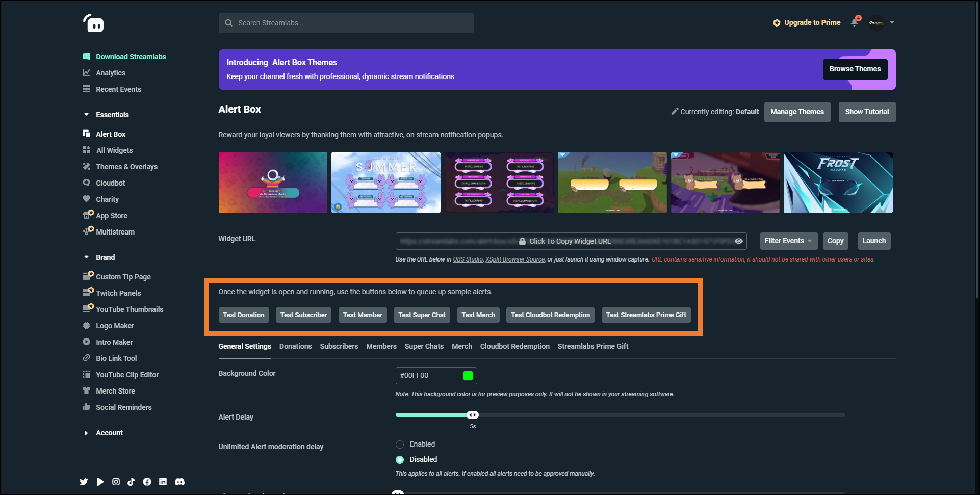Reveal widget URL with eye icon
This screenshot has height=495, width=980.
point(738,241)
